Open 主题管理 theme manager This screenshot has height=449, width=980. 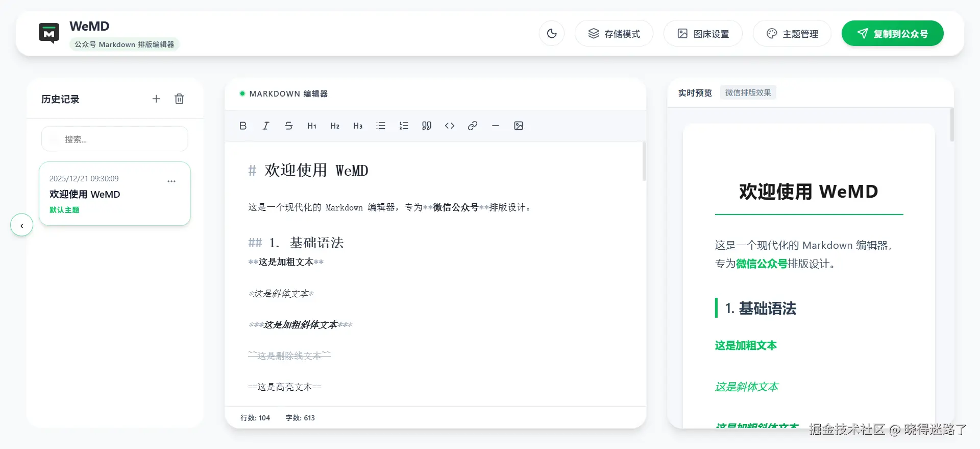(792, 33)
